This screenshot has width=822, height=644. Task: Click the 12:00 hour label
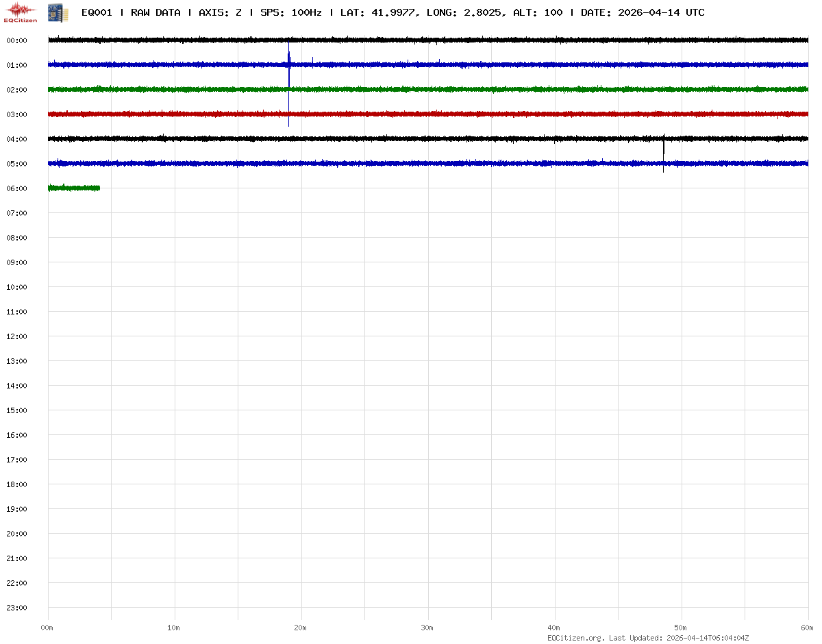coord(16,336)
